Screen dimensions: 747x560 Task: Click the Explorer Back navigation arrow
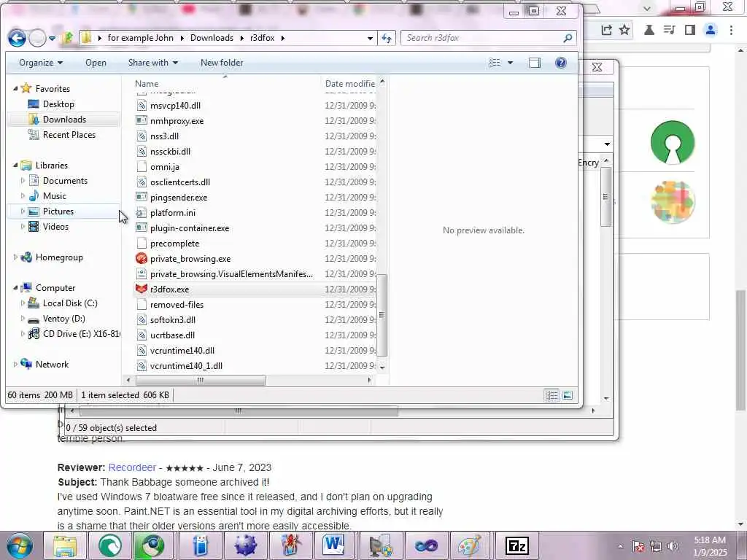(17, 38)
